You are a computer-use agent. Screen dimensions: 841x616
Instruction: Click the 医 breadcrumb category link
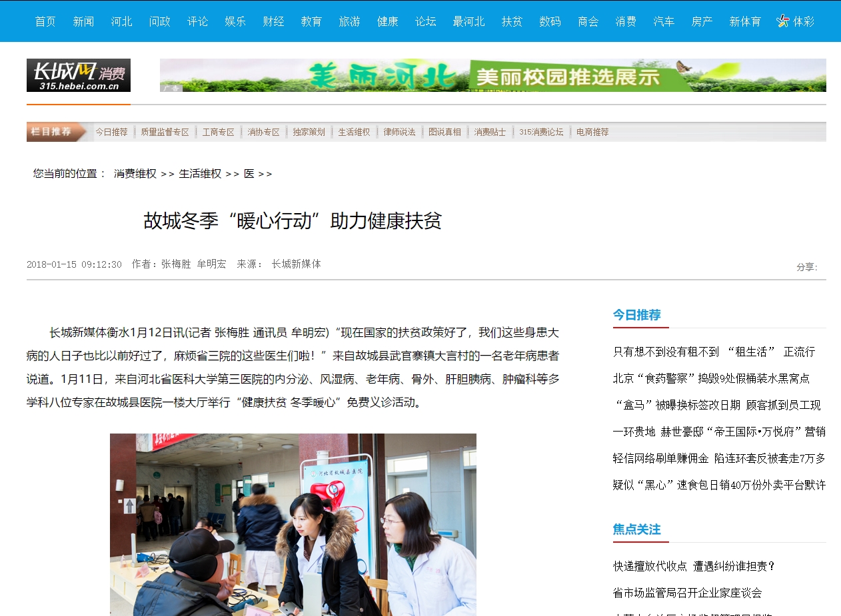point(249,174)
